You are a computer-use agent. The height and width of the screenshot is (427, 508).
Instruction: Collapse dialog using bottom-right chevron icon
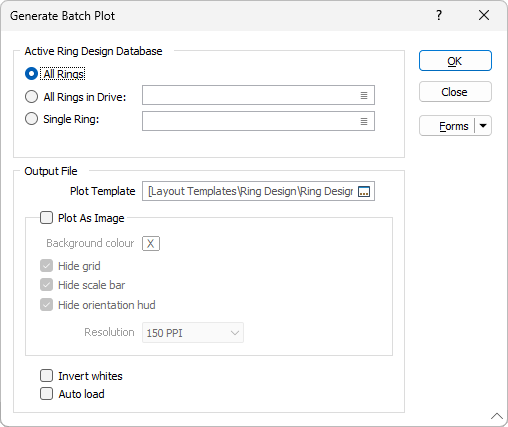[x=497, y=416]
